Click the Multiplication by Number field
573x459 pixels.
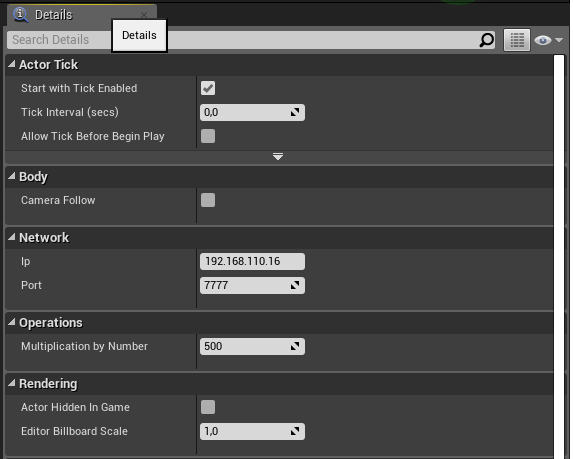coord(252,346)
